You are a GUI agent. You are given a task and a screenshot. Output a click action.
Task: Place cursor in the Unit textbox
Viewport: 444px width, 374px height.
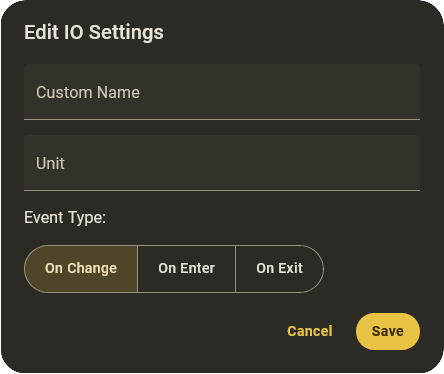point(222,163)
